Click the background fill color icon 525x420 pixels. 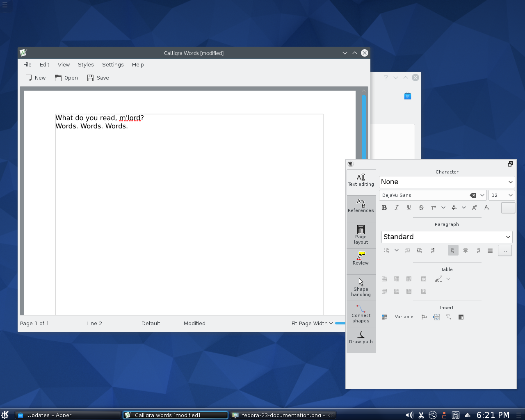click(x=454, y=208)
